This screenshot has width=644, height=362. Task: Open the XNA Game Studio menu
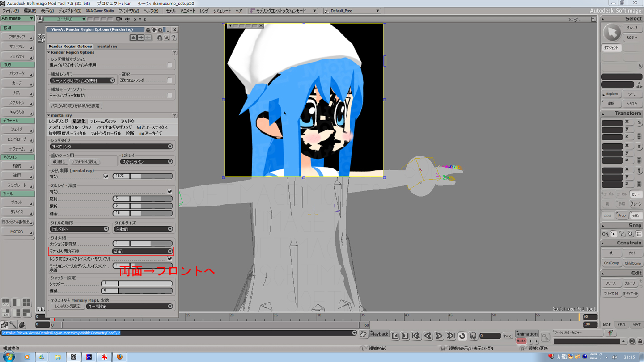click(100, 11)
